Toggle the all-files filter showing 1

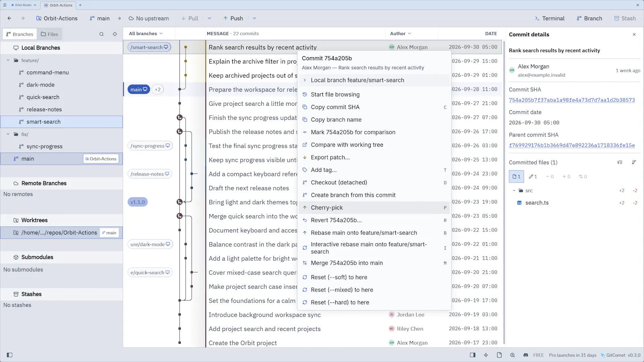(x=516, y=177)
